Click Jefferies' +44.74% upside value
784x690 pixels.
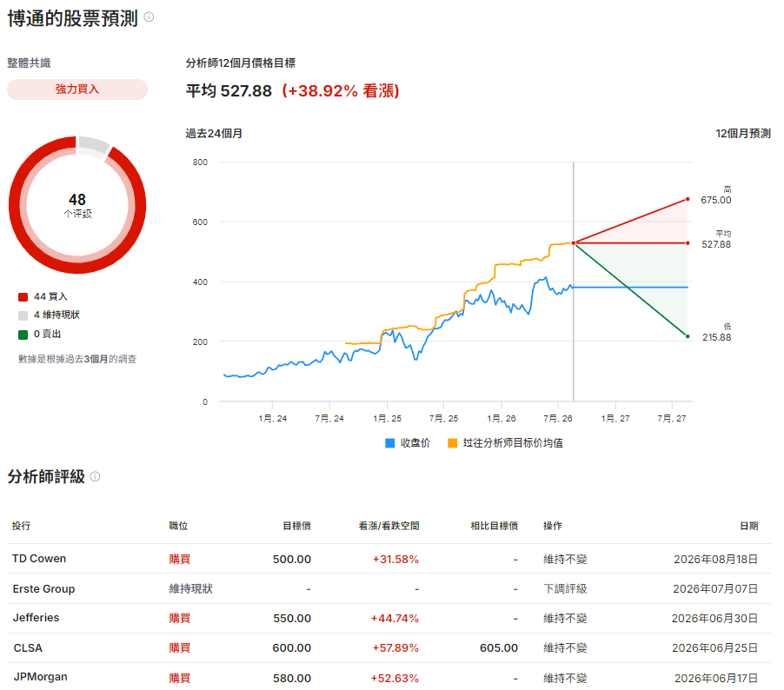pos(395,619)
